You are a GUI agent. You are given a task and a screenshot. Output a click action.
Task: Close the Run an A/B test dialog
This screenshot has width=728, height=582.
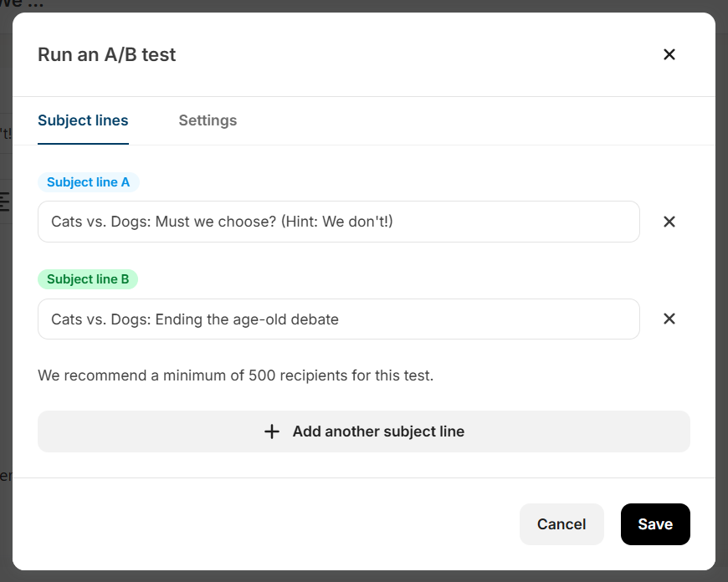[x=669, y=54]
